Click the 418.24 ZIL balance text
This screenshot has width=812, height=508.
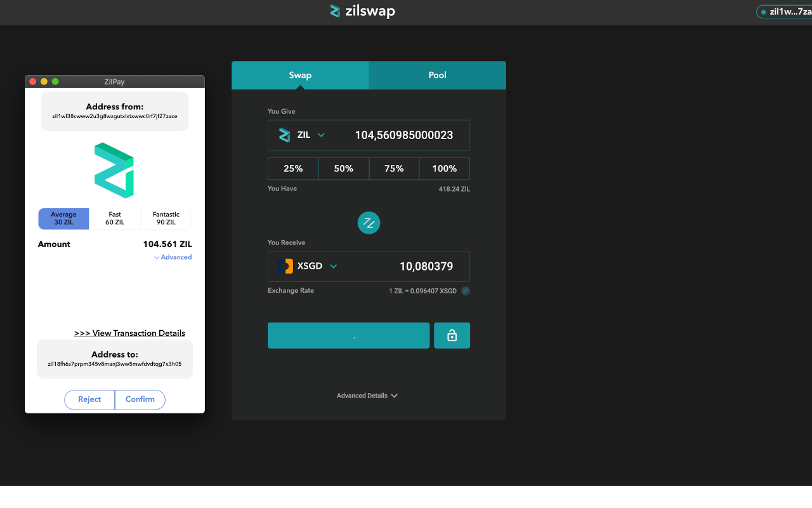tap(454, 189)
